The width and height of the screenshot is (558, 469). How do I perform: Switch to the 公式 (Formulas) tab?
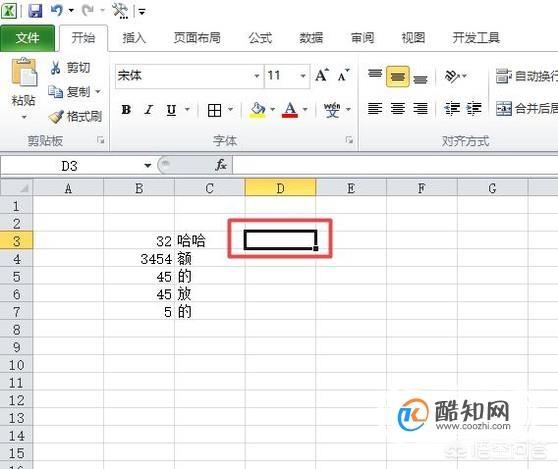tap(260, 38)
